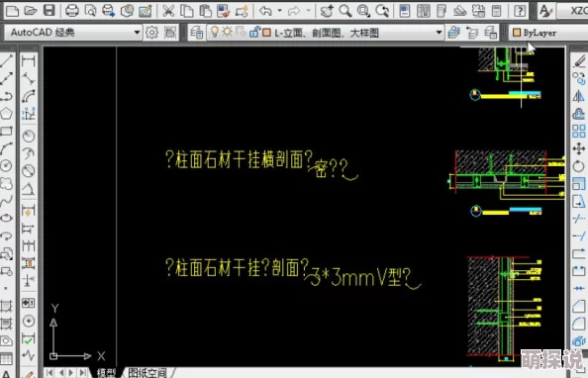Image resolution: width=588 pixels, height=378 pixels.
Task: Open AutoCAD 经典 workspace dropdown
Action: [73, 33]
